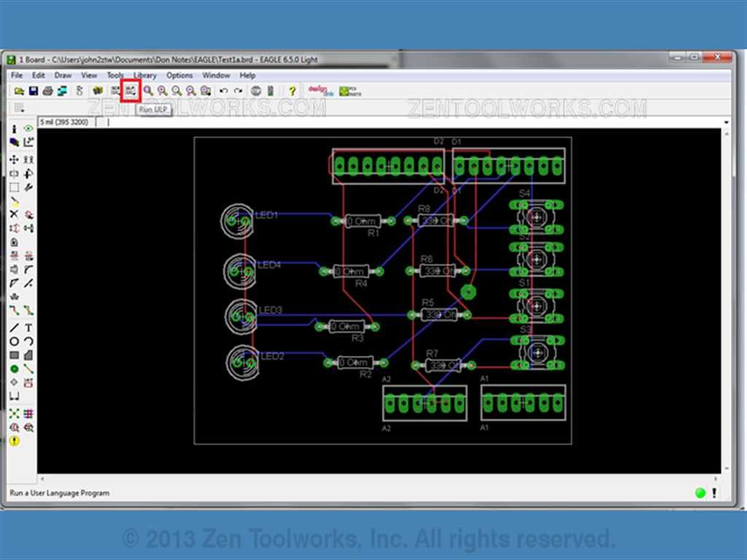Click the Stop command icon
The height and width of the screenshot is (560, 747).
256,91
